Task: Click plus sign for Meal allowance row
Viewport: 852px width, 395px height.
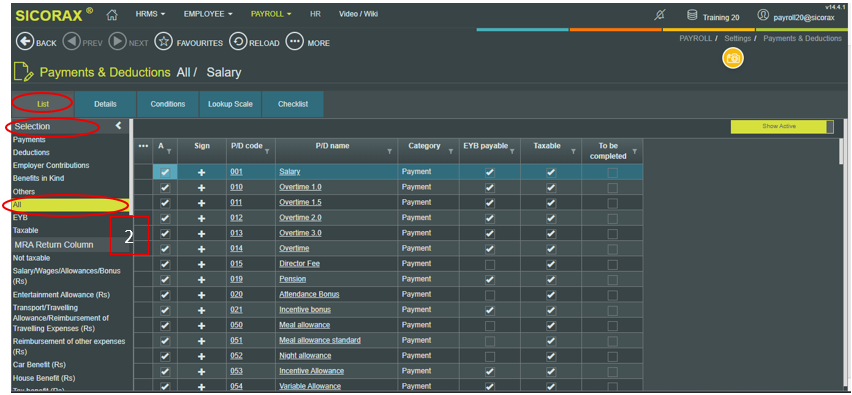Action: 202,325
